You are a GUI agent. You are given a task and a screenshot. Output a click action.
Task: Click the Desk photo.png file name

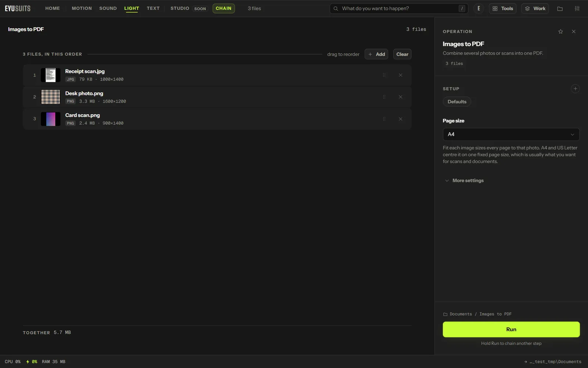coord(84,93)
